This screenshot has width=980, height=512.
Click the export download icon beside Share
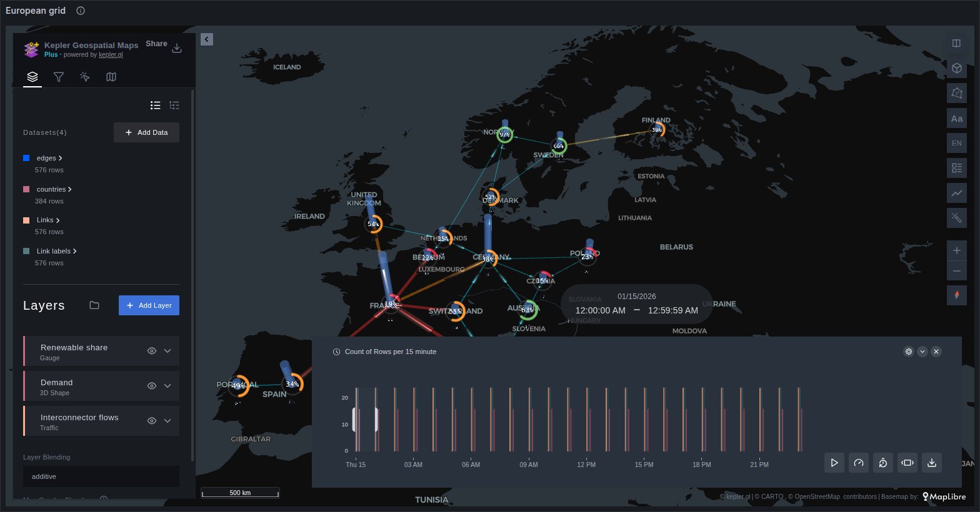[x=177, y=48]
